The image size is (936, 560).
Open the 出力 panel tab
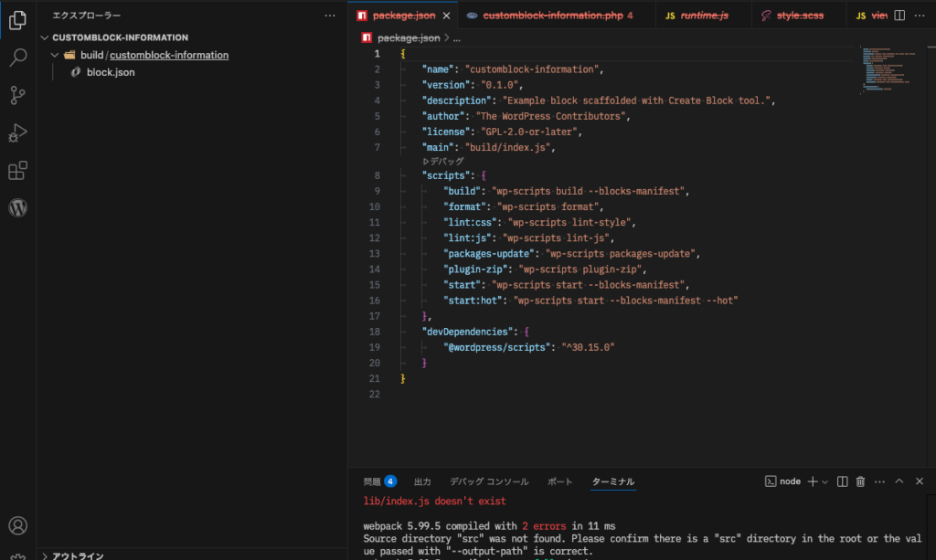pyautogui.click(x=422, y=481)
